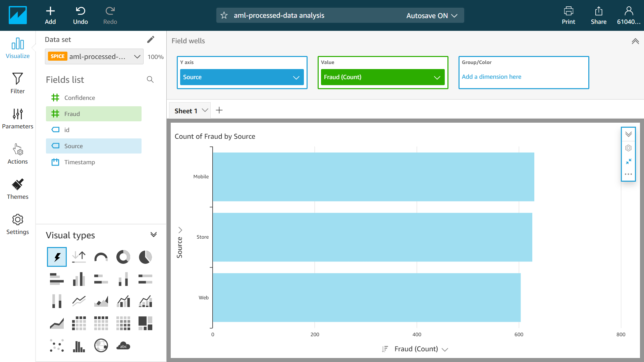Open the Autosave ON dropdown

pyautogui.click(x=432, y=15)
